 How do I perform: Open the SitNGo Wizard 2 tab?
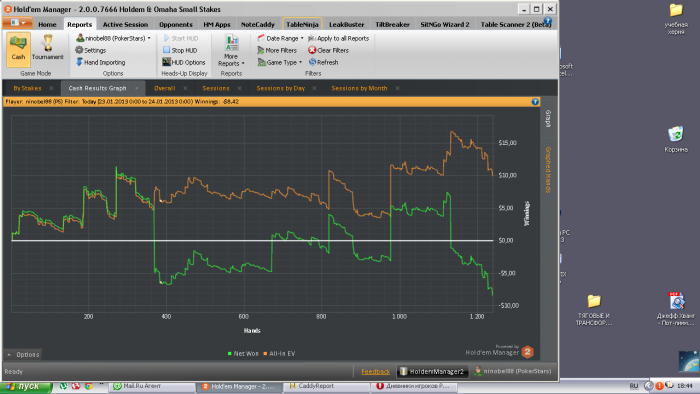[x=445, y=25]
